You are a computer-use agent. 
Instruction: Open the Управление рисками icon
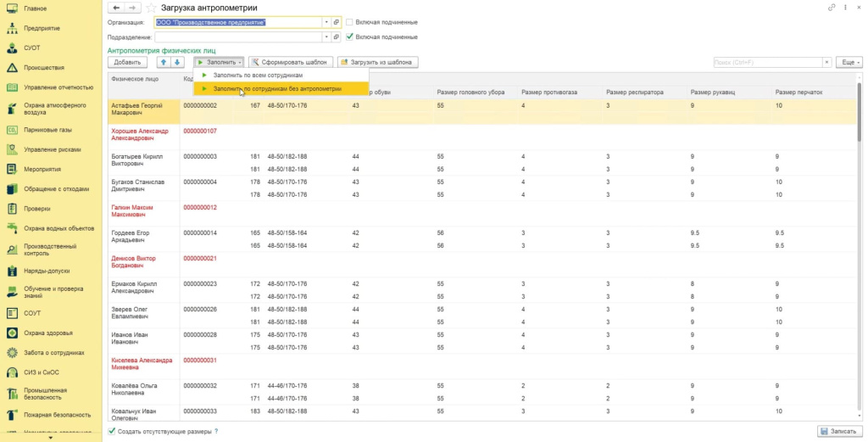point(12,149)
